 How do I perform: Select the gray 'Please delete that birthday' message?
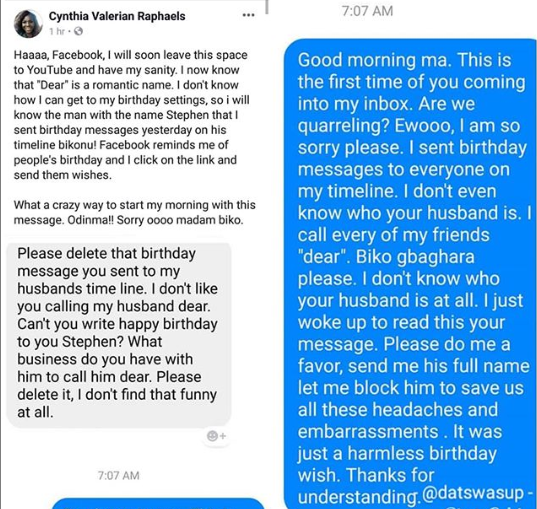pyautogui.click(x=119, y=333)
